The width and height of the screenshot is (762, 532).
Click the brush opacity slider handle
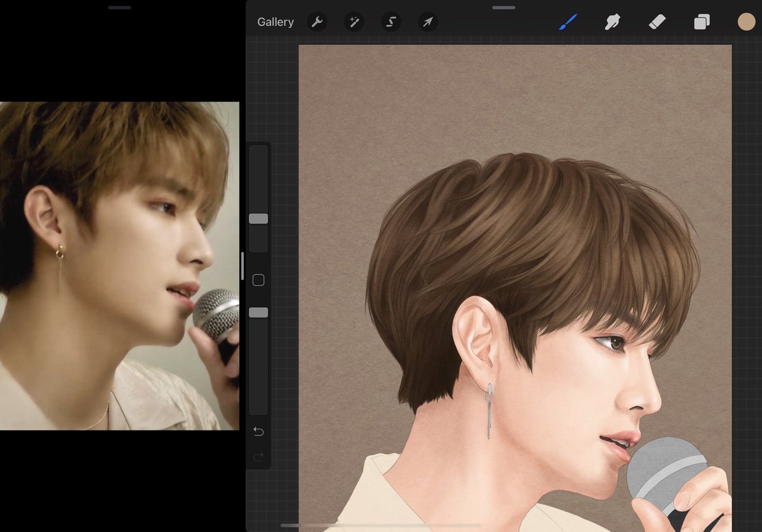[258, 312]
